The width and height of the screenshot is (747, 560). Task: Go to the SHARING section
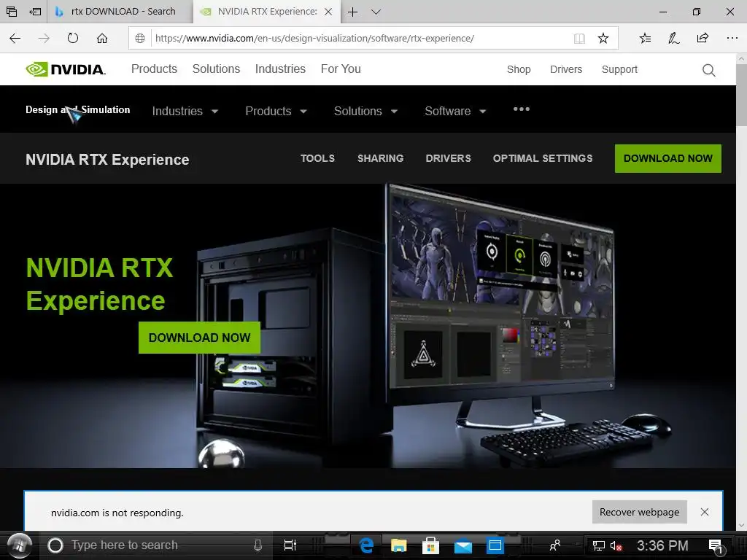[x=380, y=158]
